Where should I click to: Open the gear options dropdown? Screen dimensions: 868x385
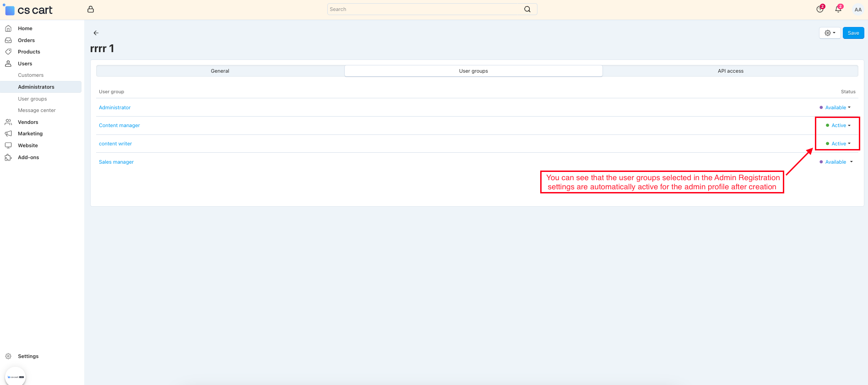coord(830,33)
